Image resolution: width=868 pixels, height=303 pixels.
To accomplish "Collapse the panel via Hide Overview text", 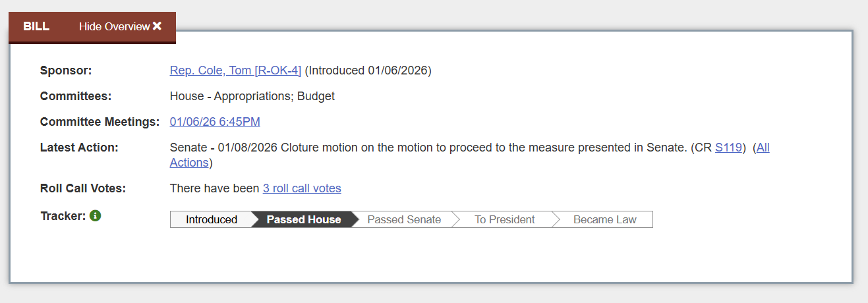I will 114,26.
